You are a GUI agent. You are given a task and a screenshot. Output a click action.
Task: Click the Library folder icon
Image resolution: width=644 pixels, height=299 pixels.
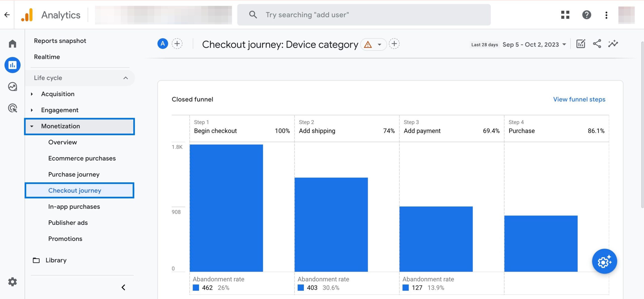tap(36, 260)
